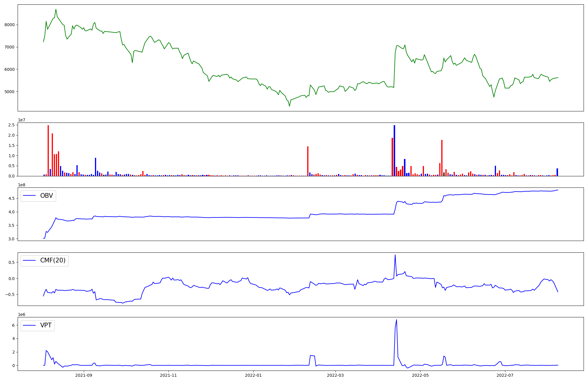Screen dimensions: 588x382
Task: Click the 2022-05 x-axis date label
Action: pos(420,375)
